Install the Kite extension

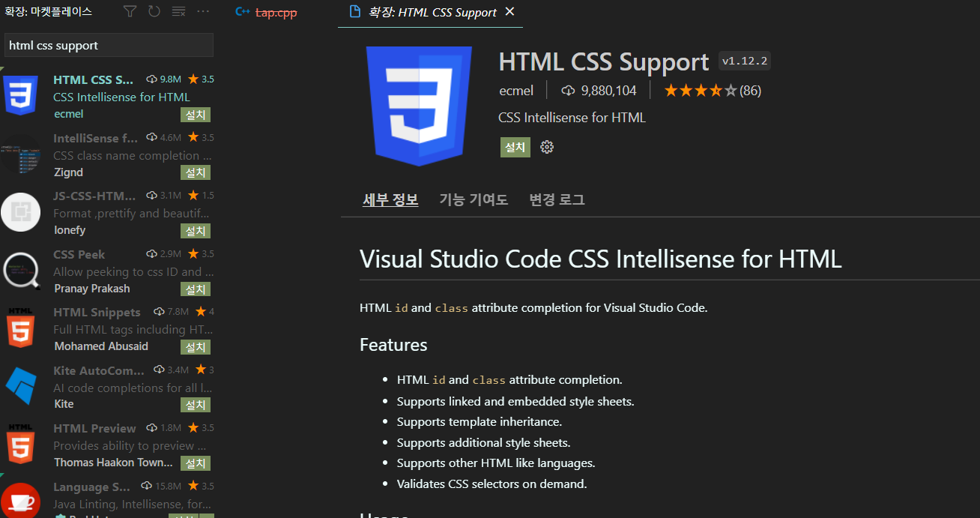point(196,405)
